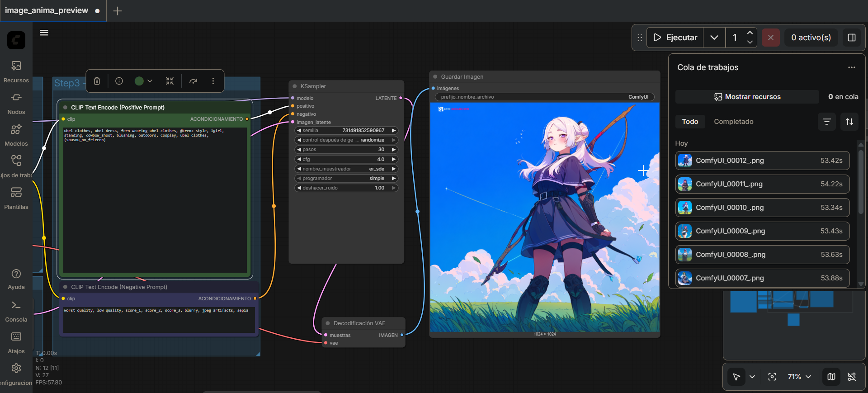
Task: Add a new workflow tab
Action: pos(118,11)
